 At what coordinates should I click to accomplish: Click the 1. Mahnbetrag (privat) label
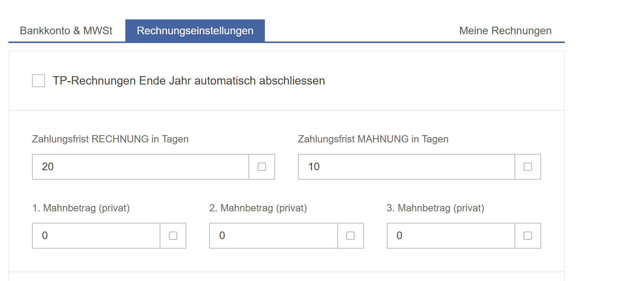[x=81, y=208]
